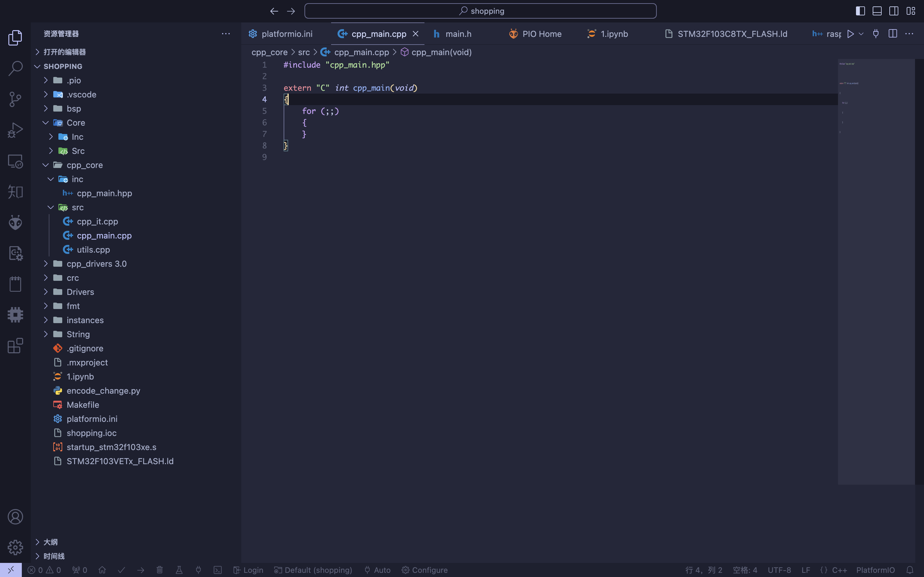Open the Manage settings gear

tap(15, 547)
